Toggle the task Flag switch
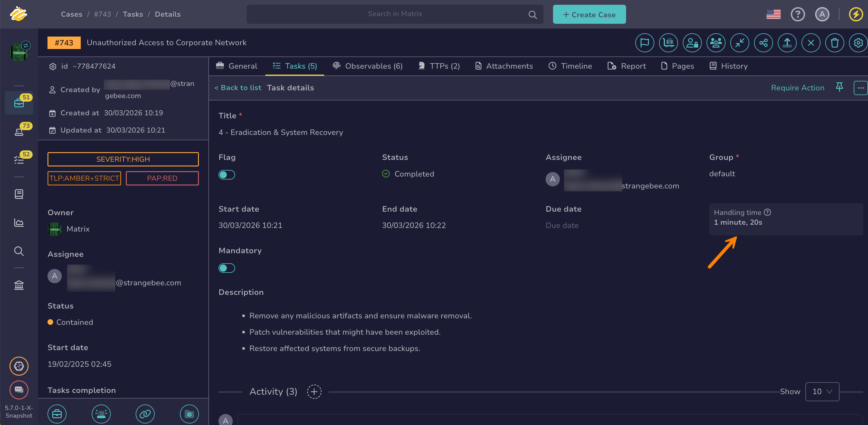This screenshot has width=868, height=425. [x=226, y=175]
